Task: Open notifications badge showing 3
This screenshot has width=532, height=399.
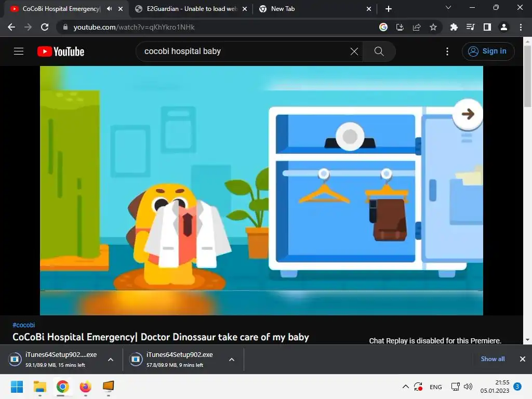Action: (517, 387)
